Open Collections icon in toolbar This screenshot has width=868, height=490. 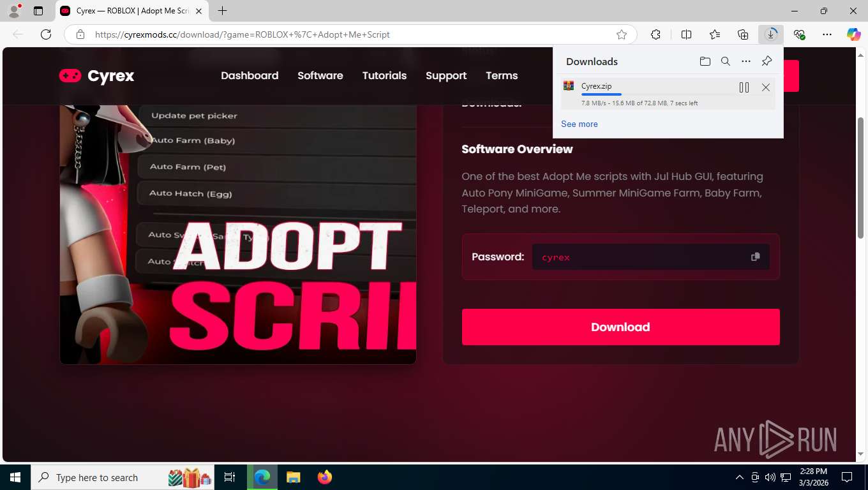coord(743,34)
